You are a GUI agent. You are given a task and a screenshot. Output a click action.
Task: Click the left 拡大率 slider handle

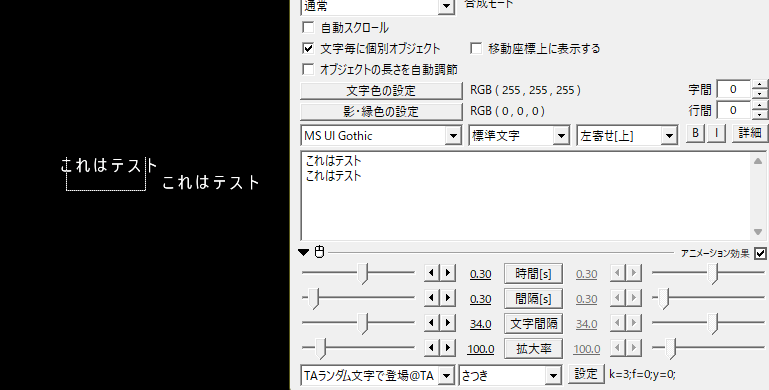click(x=320, y=348)
